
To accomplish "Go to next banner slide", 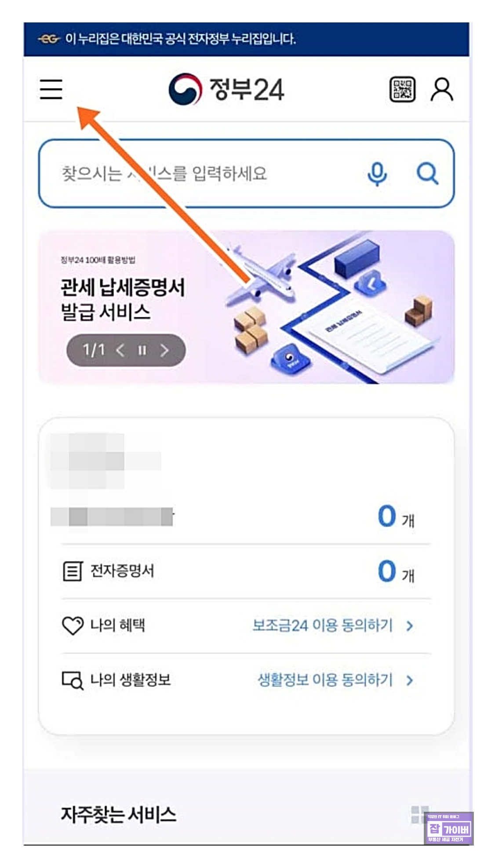I will (x=164, y=350).
